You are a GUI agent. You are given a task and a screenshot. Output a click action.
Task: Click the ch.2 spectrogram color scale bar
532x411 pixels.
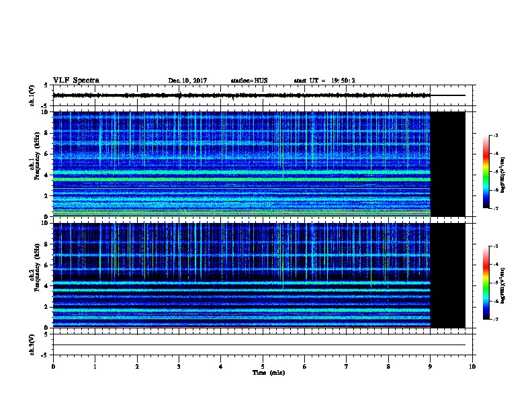[486, 283]
